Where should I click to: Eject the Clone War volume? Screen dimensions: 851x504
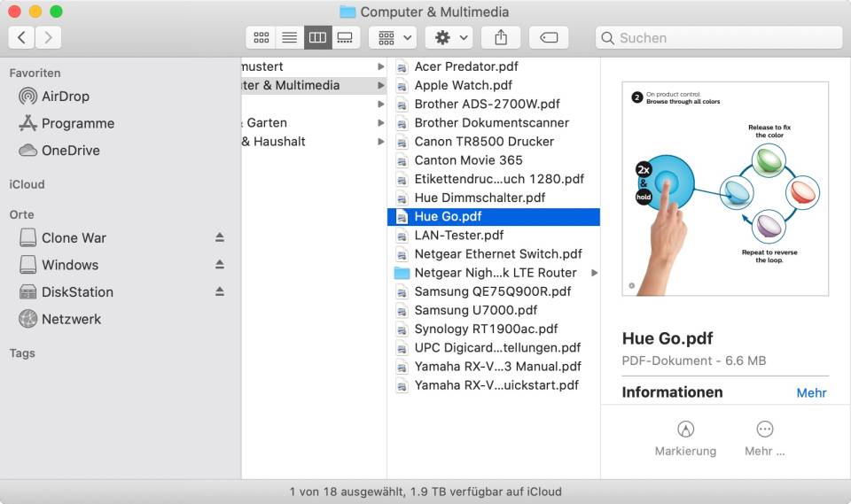point(219,237)
